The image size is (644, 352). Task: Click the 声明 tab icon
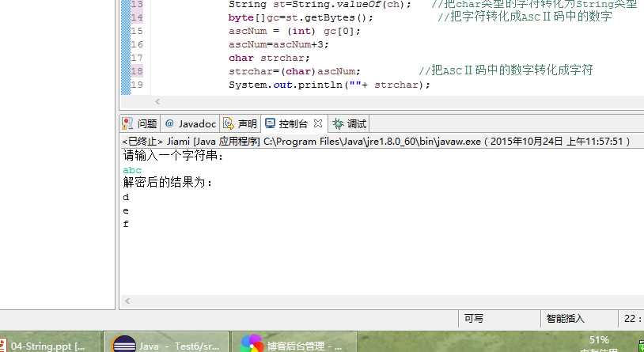click(229, 123)
